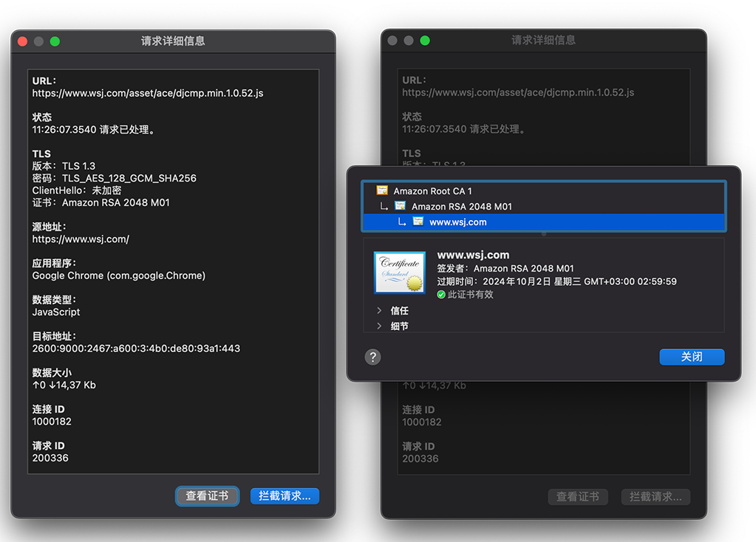Click connection ID 1000182 in left window
756x542 pixels.
(52, 422)
